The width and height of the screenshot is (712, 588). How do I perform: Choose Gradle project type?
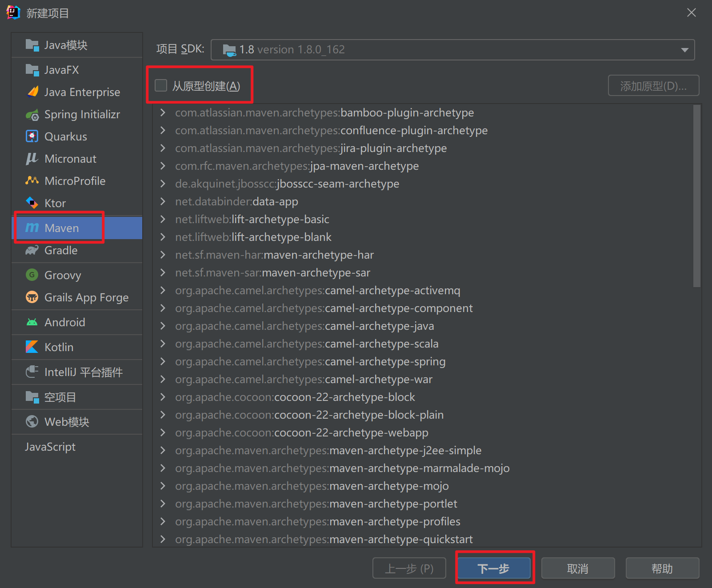point(77,250)
